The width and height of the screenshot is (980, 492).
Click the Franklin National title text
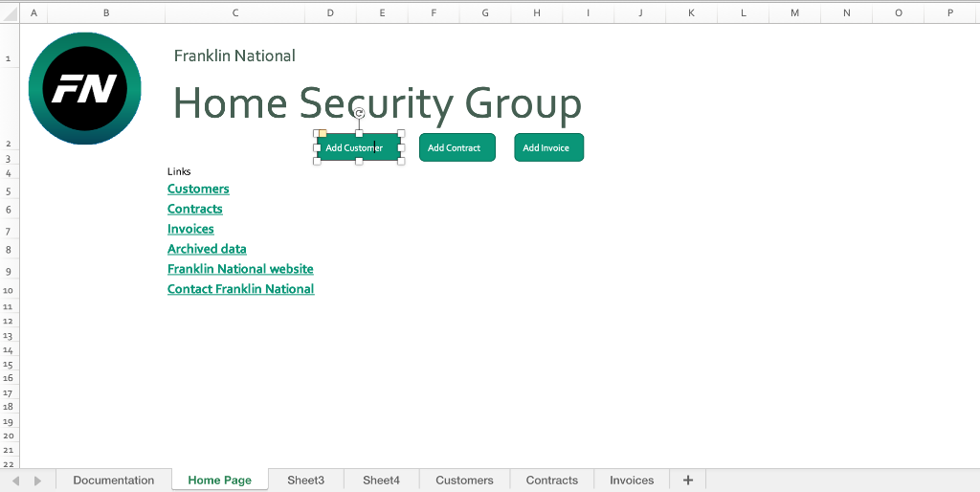234,56
